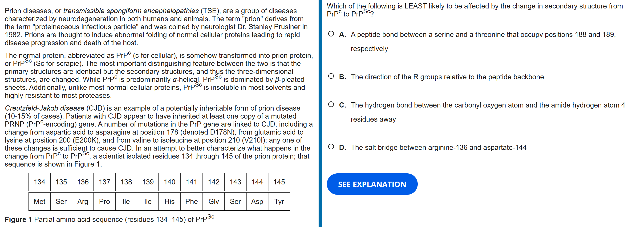Viewport: 644px width, 227px height.
Task: Click position 144 table header cell
Action: pos(257,182)
